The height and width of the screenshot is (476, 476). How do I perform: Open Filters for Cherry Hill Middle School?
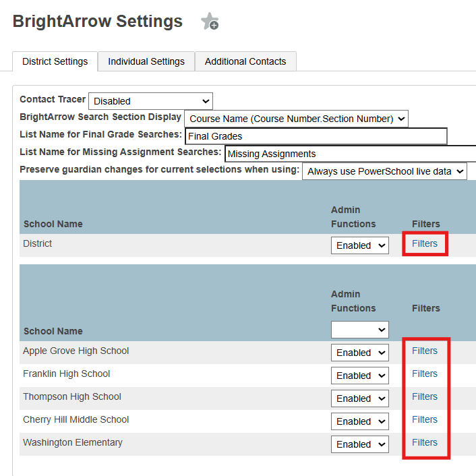point(424,419)
